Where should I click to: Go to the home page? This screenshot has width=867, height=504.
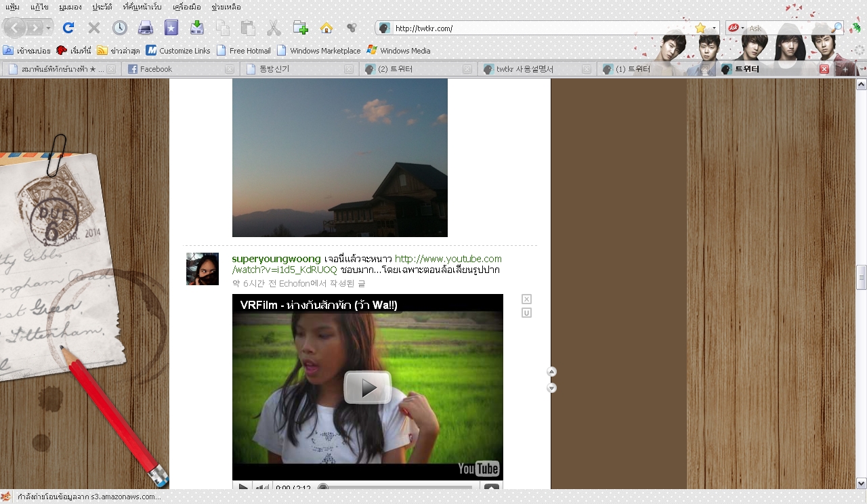(326, 28)
